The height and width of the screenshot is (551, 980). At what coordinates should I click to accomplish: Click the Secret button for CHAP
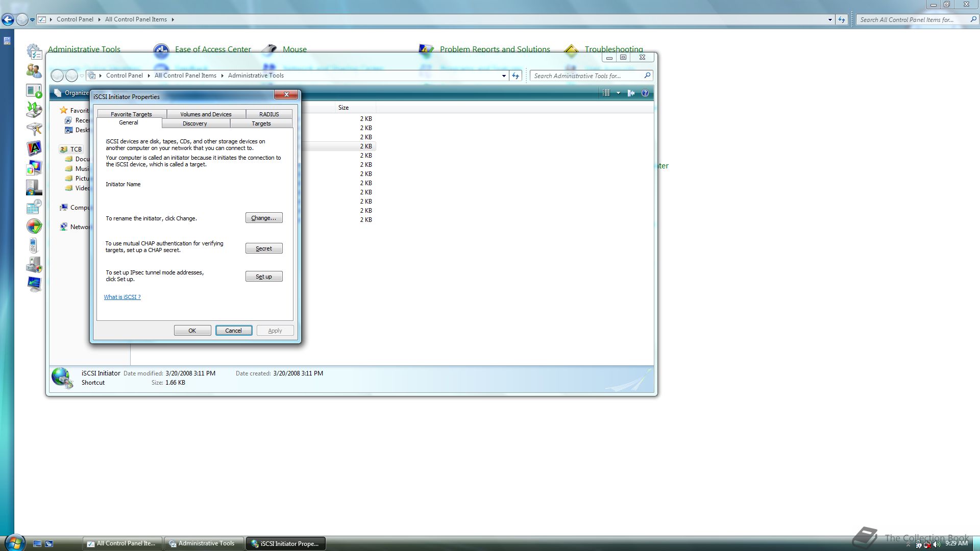click(x=264, y=248)
